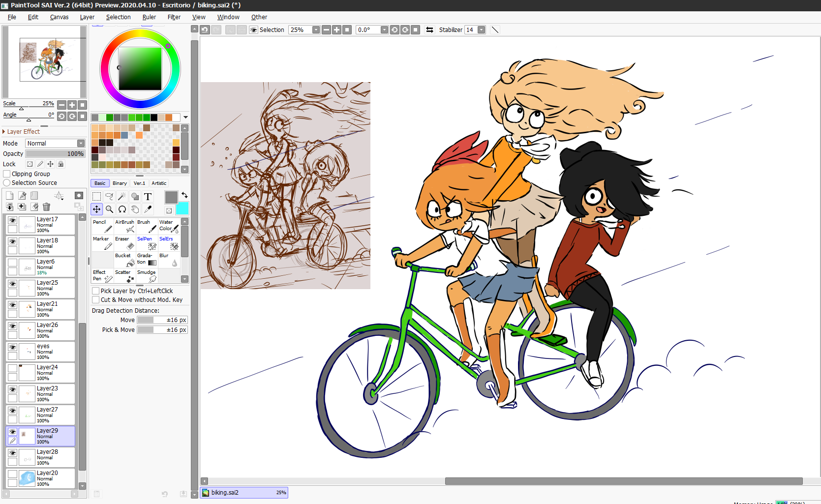This screenshot has height=504, width=821.
Task: Choose the Eyedropper color picker tool
Action: (x=148, y=209)
